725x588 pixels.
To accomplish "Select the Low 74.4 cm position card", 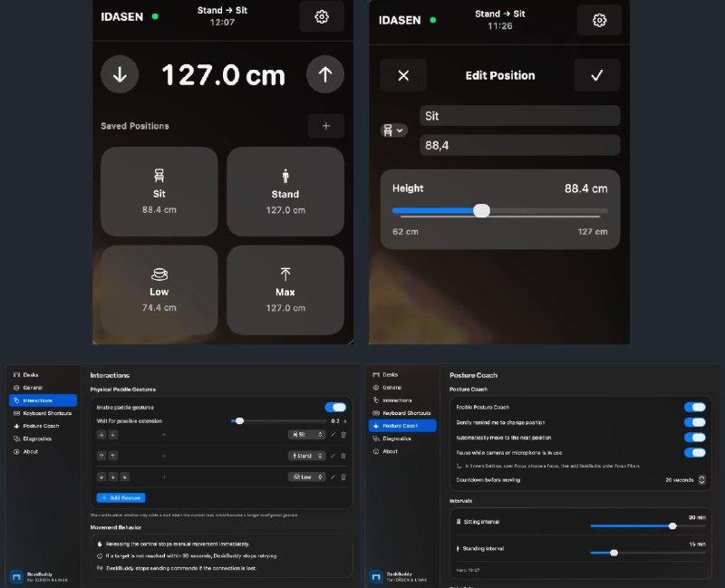I will (159, 290).
